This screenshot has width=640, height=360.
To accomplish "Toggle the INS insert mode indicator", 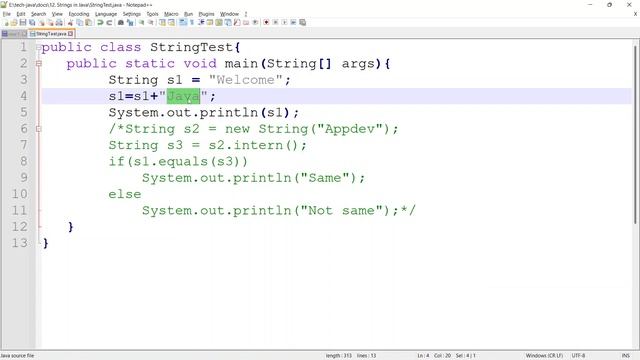I will (x=625, y=356).
